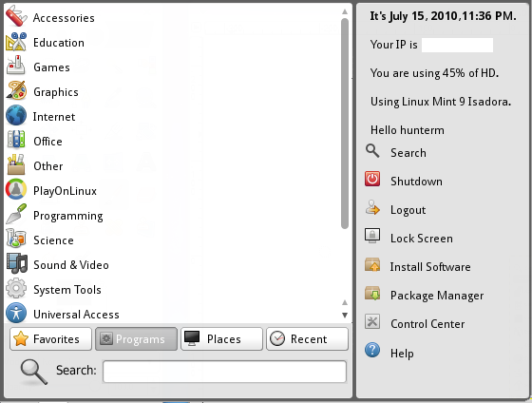Click the Help label
Viewport: 532px width, 403px height.
[x=402, y=354]
